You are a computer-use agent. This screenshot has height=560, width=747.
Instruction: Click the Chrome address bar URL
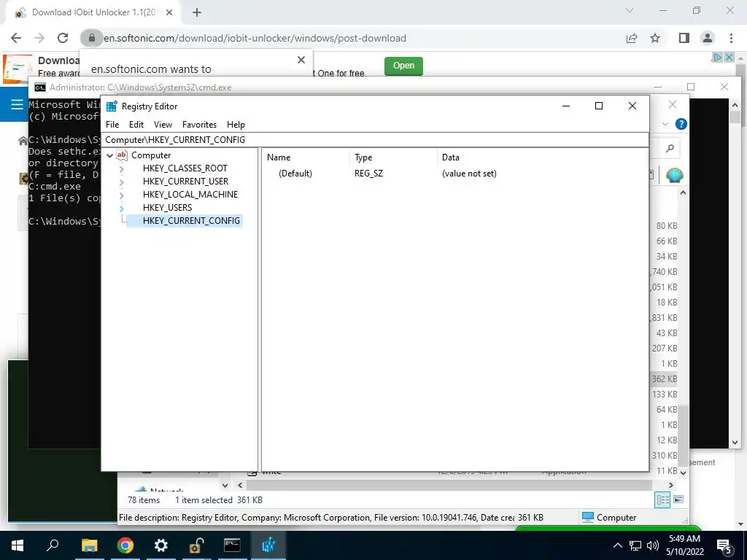(x=255, y=38)
